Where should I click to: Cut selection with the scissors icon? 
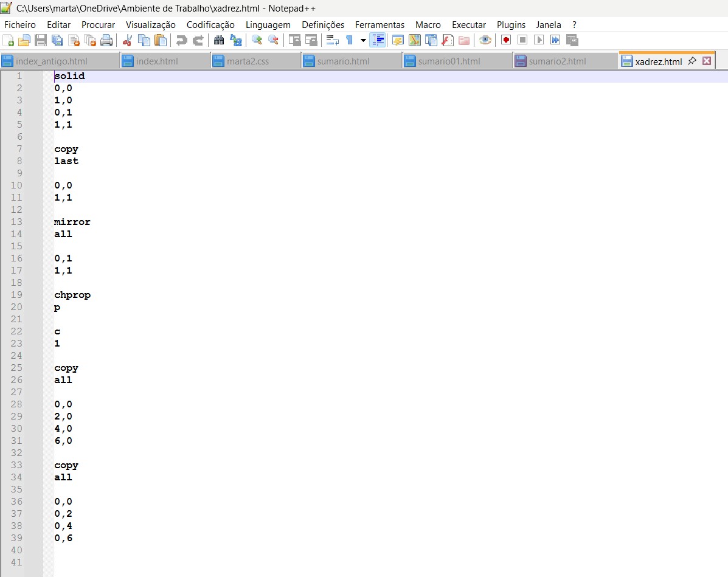pyautogui.click(x=127, y=40)
